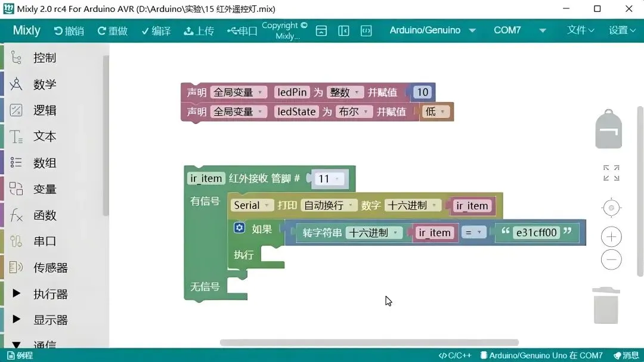Zoom in with the plus icon
This screenshot has width=644, height=362.
coord(611,237)
